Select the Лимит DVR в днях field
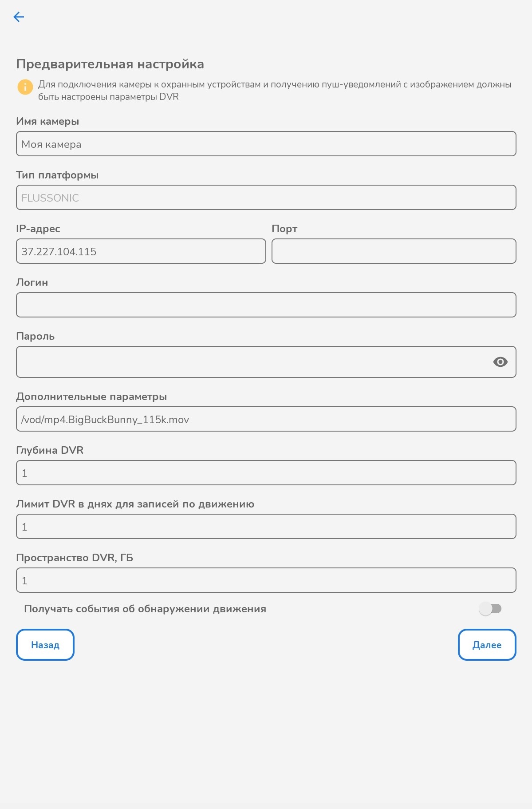 (x=266, y=527)
